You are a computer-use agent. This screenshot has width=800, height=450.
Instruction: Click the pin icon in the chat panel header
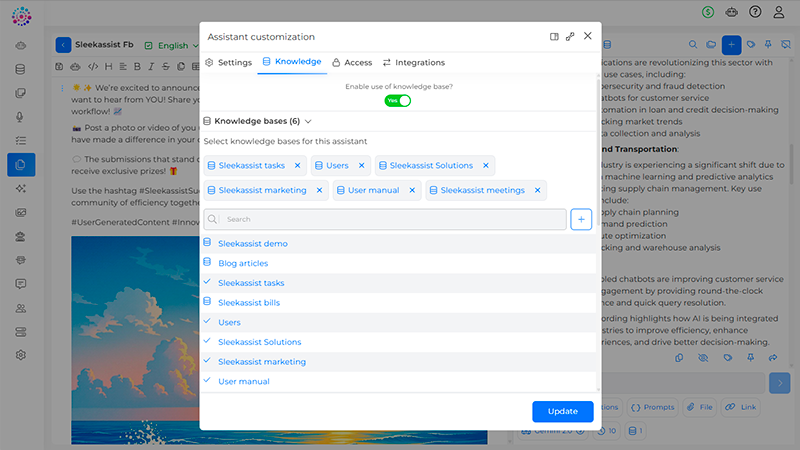[768, 44]
